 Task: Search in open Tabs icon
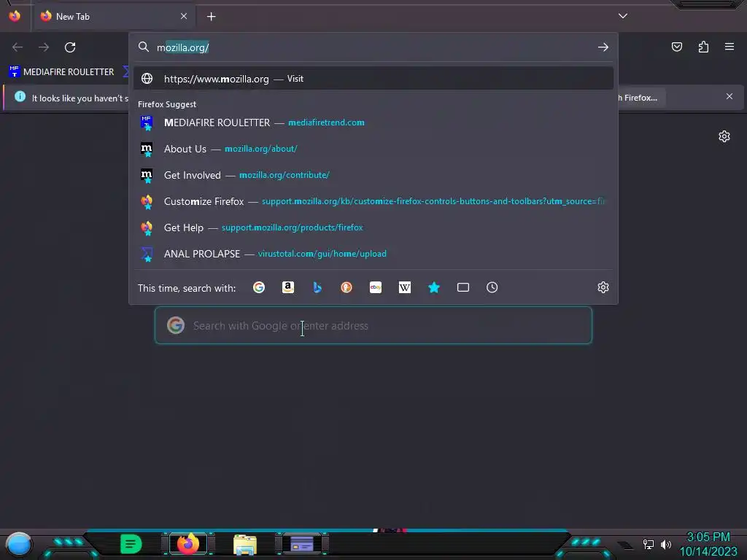(463, 287)
